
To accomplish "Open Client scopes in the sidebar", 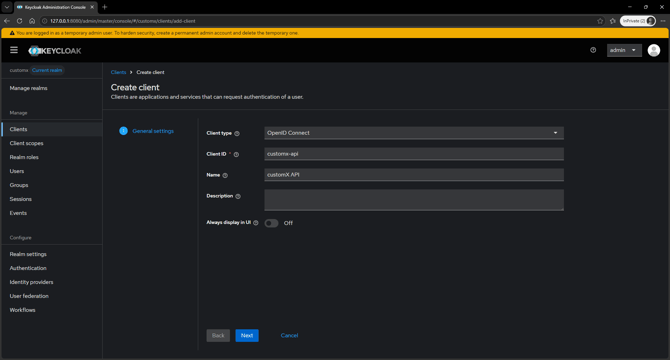I will coord(51,143).
